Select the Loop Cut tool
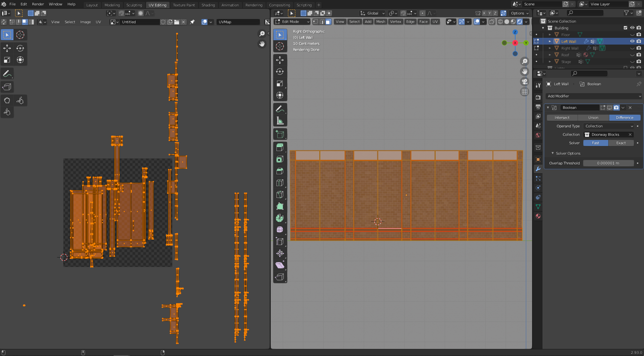 (280, 183)
